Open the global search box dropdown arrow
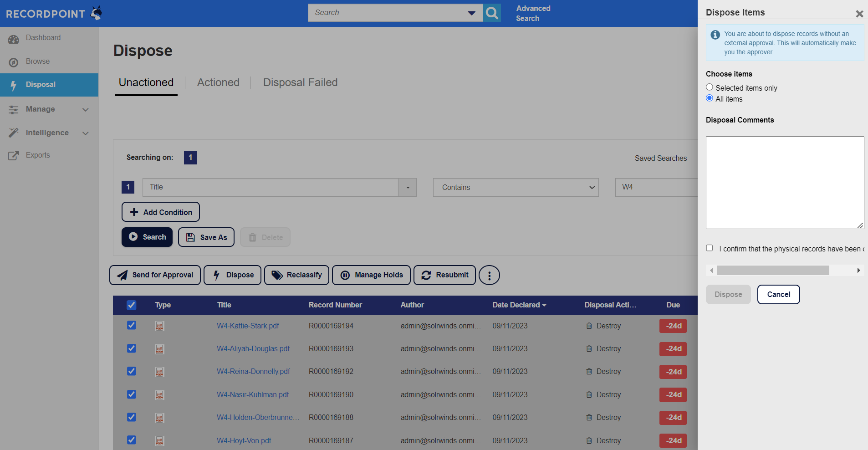 pyautogui.click(x=472, y=13)
